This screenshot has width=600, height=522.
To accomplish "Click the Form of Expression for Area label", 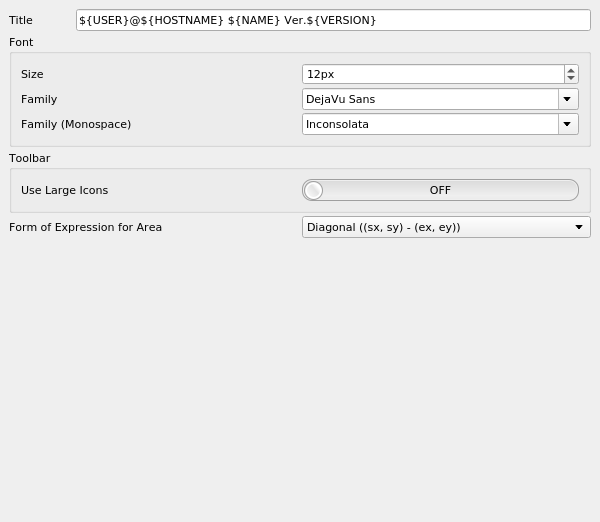I will coord(86,227).
